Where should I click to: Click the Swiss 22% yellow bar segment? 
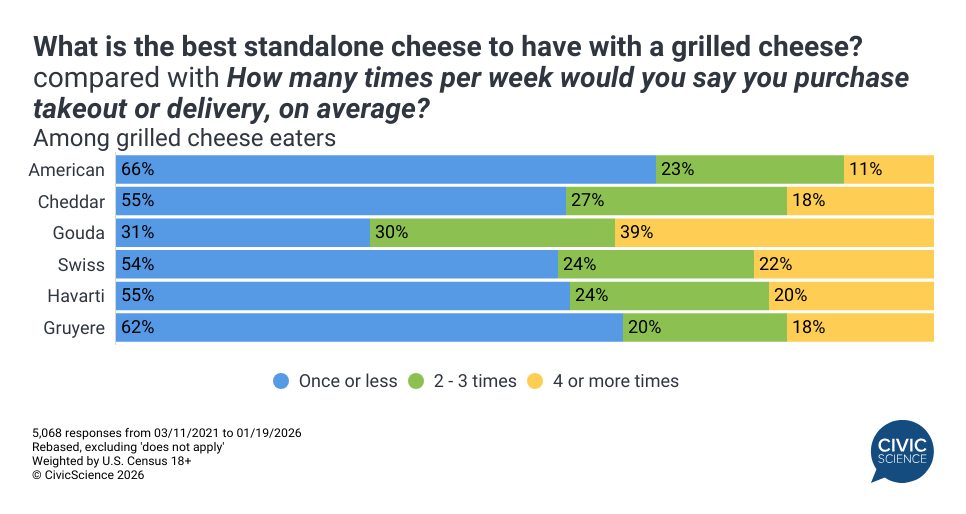point(843,264)
